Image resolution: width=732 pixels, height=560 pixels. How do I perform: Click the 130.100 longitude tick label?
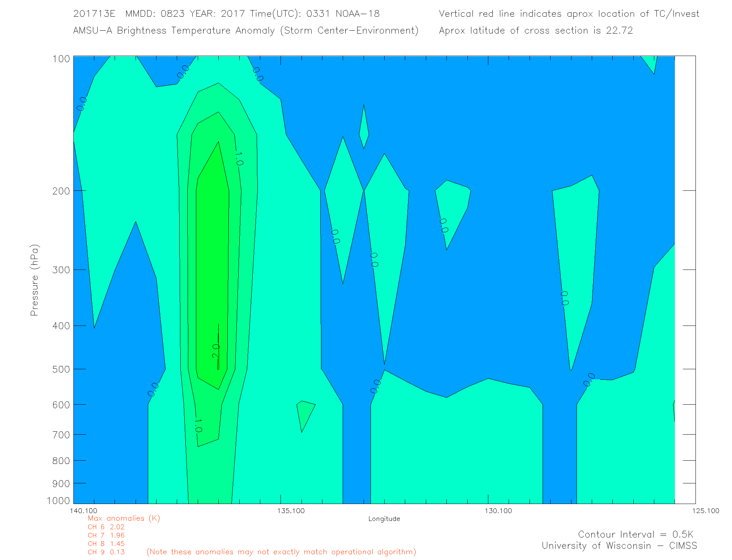(498, 511)
